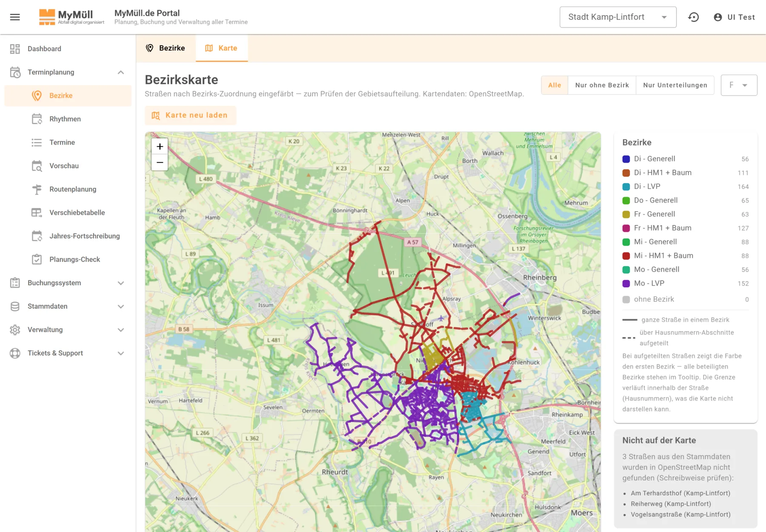Click the MyMüll logo
This screenshot has width=766, height=532.
[x=71, y=17]
